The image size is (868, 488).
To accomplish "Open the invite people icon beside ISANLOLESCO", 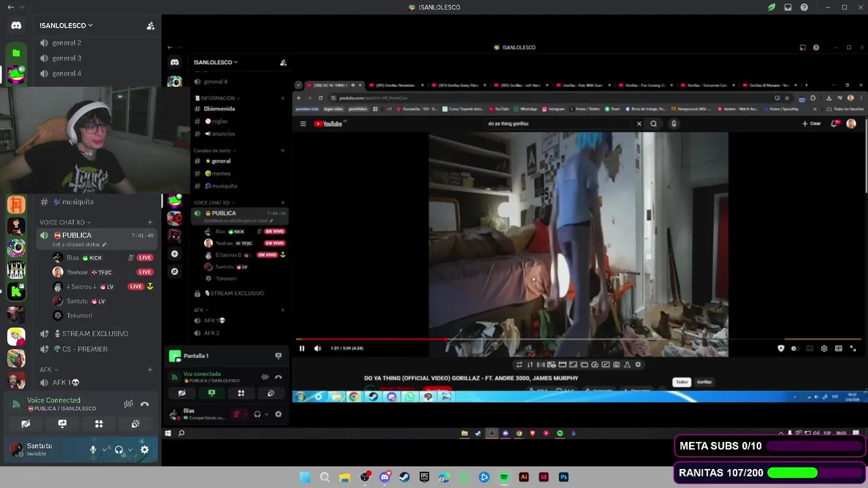I will (151, 26).
